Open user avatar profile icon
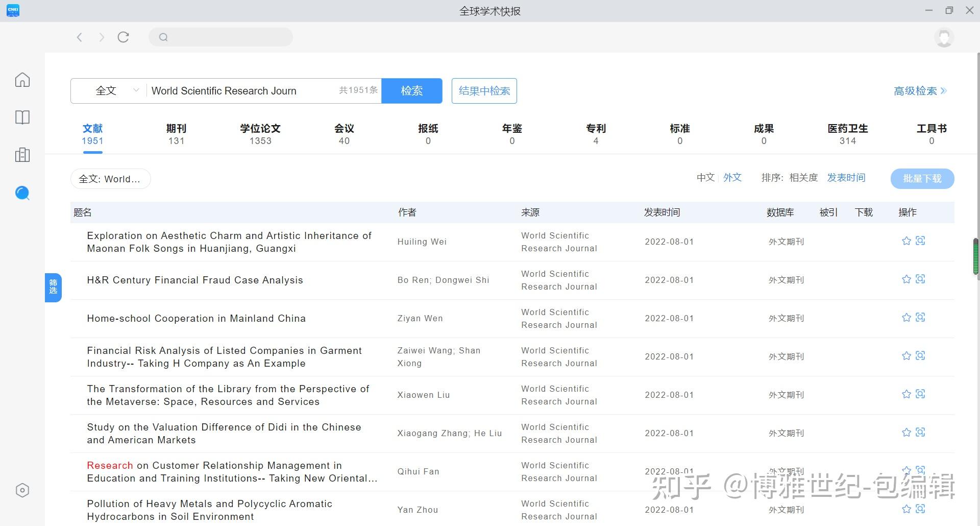The image size is (980, 526). (x=944, y=37)
